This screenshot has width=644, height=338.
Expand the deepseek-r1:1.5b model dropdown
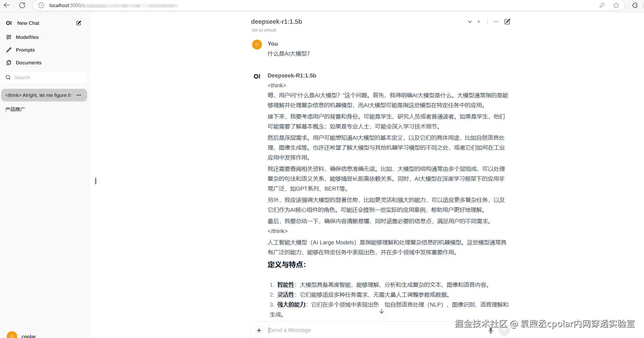(470, 22)
